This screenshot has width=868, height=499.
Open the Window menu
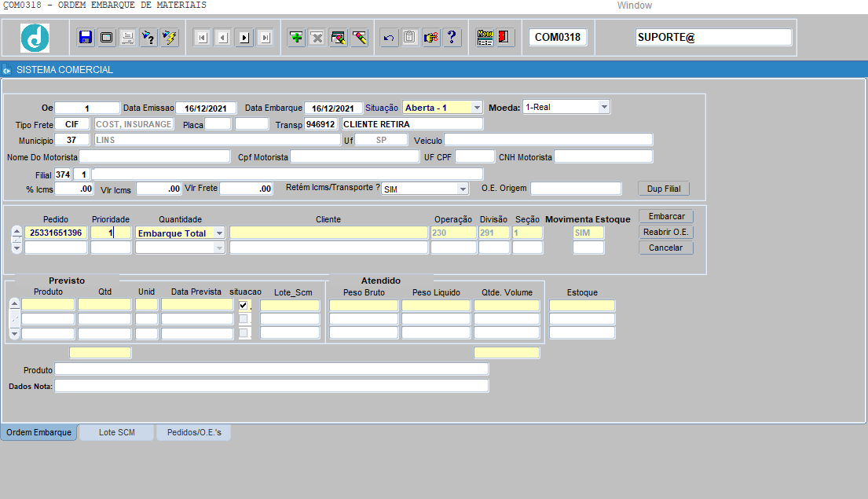(x=635, y=6)
